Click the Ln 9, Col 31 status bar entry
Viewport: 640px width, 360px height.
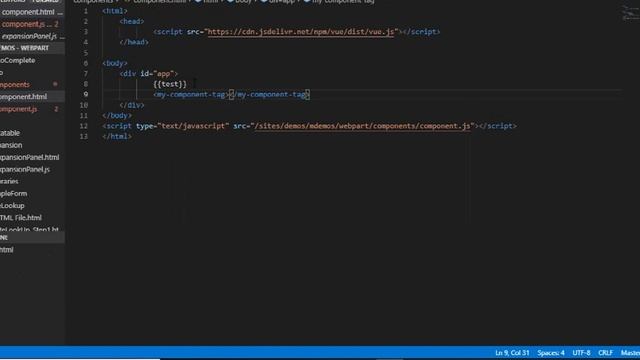512,353
